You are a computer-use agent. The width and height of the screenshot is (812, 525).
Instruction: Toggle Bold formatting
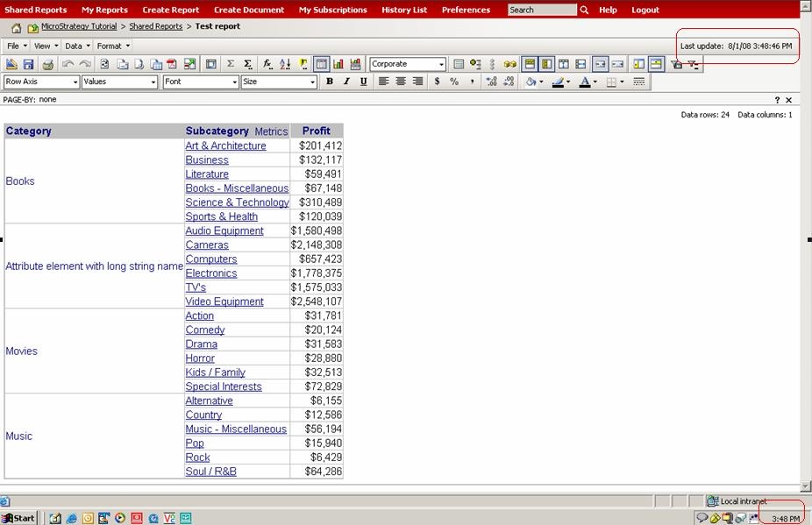330,82
